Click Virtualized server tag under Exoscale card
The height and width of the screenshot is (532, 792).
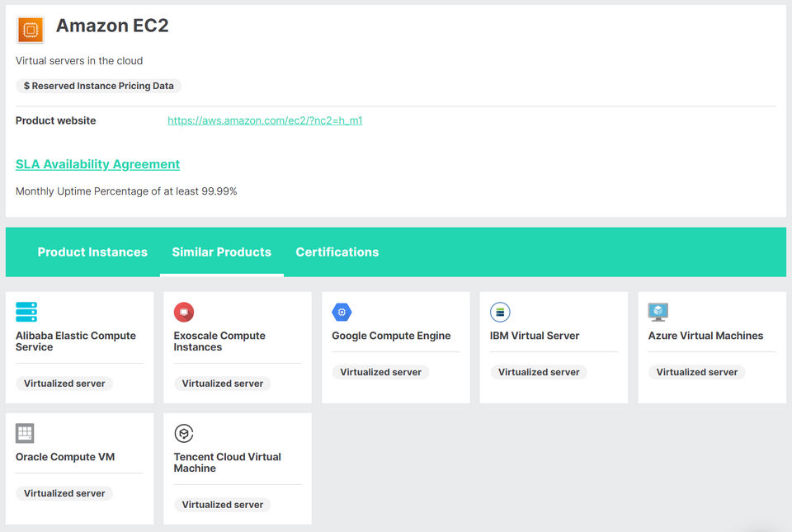pyautogui.click(x=222, y=384)
